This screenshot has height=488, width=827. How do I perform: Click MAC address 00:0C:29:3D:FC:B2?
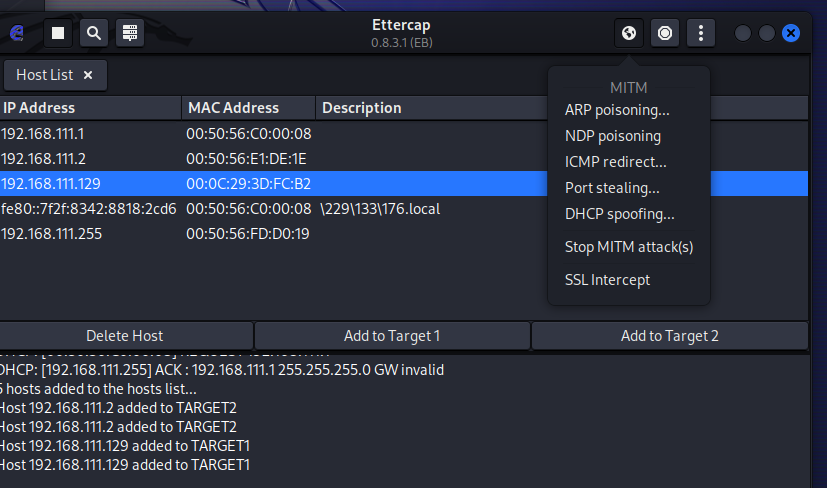(x=248, y=183)
